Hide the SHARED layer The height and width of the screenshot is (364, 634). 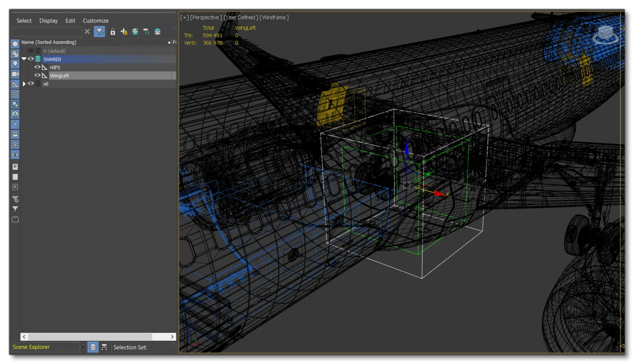pos(31,59)
